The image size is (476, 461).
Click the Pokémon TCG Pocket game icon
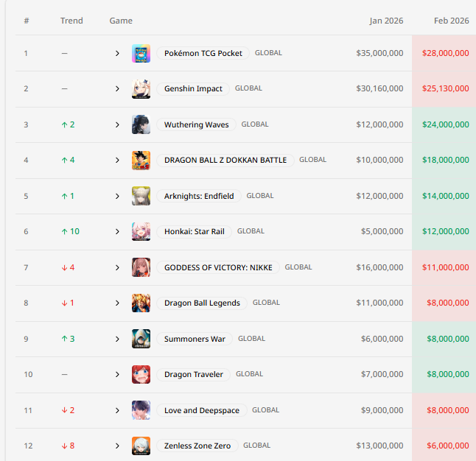[x=141, y=54]
